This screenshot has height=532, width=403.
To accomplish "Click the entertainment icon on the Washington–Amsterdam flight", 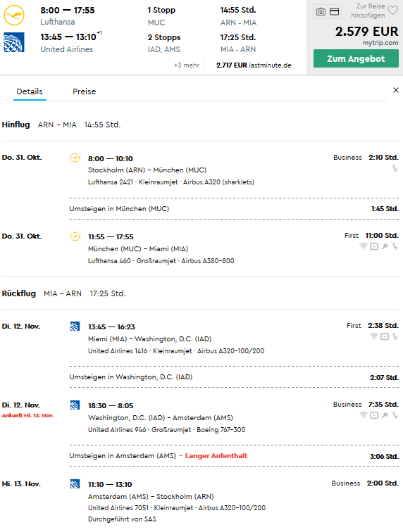I will coord(374,415).
